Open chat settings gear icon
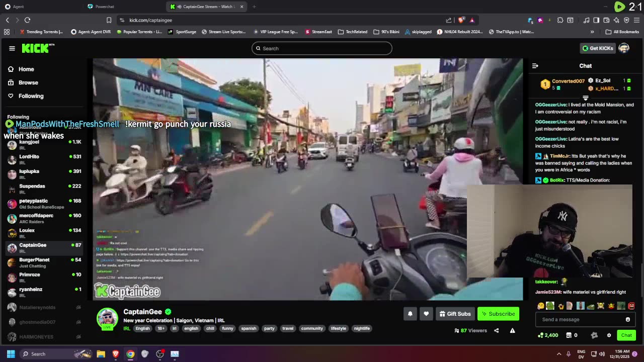Viewport: 644px width, 362px height. tap(609, 335)
